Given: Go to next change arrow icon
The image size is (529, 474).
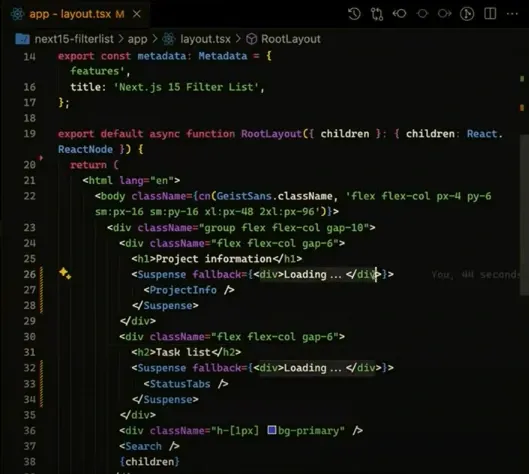Looking at the screenshot, I should 444,14.
